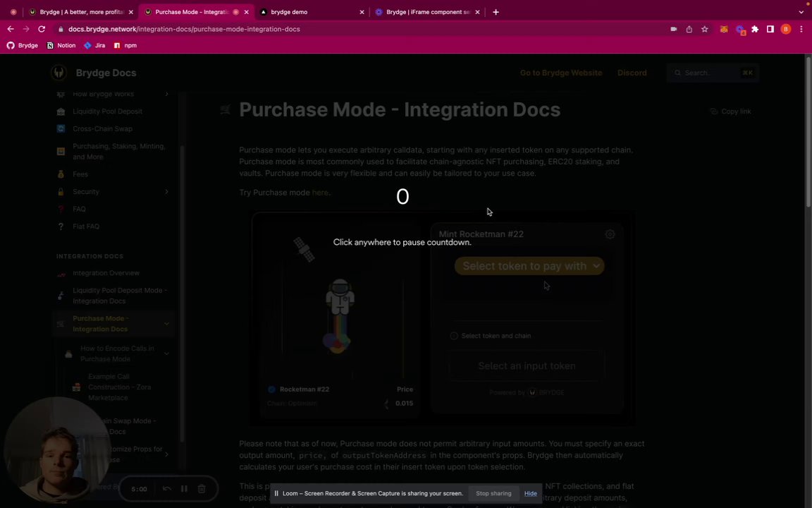This screenshot has width=812, height=508.
Task: Click the Brydge logo in docs header
Action: (59, 73)
